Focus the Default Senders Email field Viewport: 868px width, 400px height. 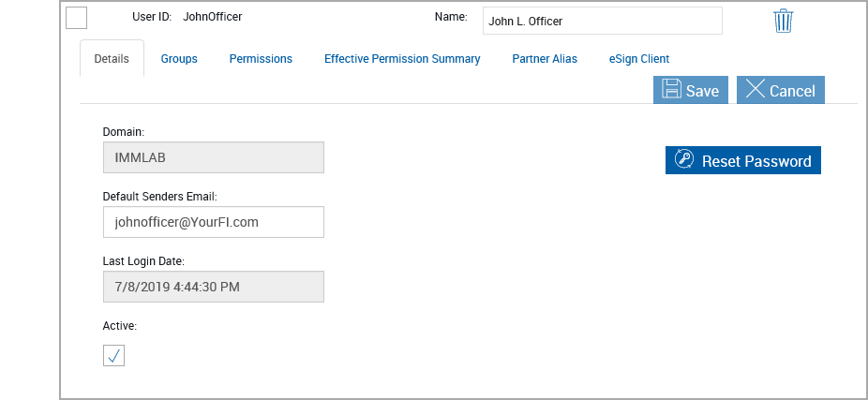click(213, 222)
